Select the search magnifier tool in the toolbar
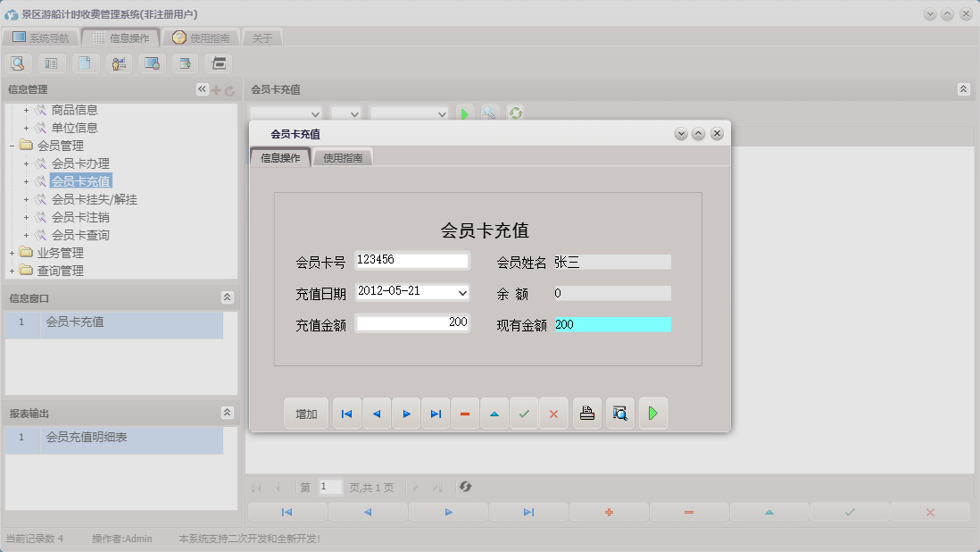 click(18, 63)
